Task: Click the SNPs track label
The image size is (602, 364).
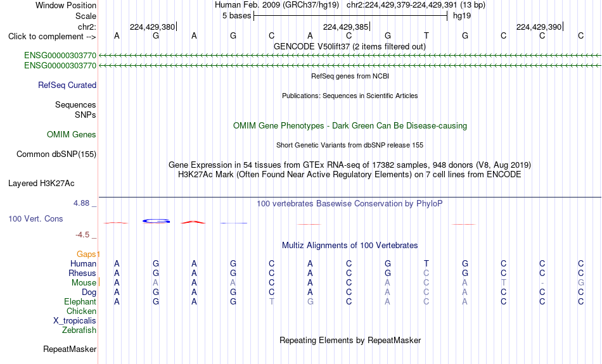Action: tap(86, 115)
